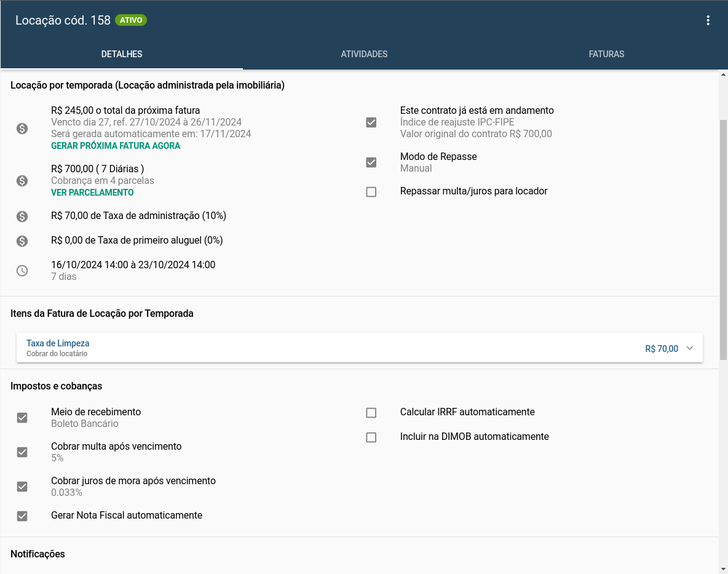The image size is (728, 574).
Task: Click dollar icon beside R$ 700,00 diárias
Action: pyautogui.click(x=22, y=181)
